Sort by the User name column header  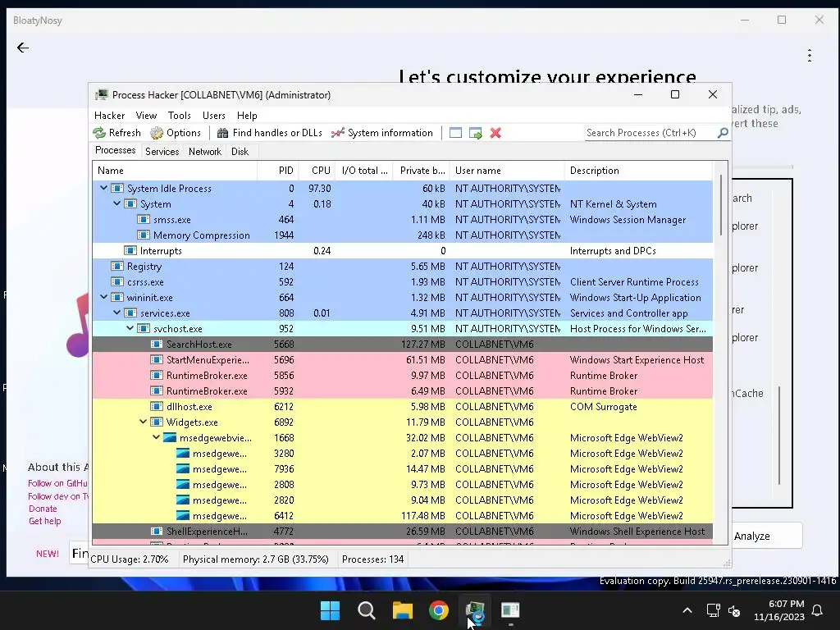[507, 171]
